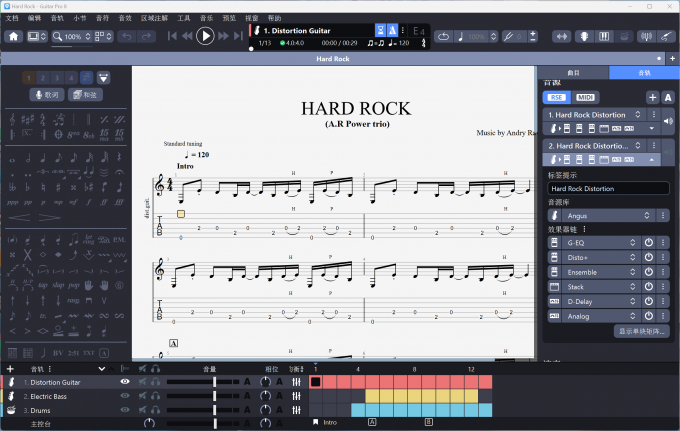Toggle power for the G-EQ effect

click(x=648, y=243)
